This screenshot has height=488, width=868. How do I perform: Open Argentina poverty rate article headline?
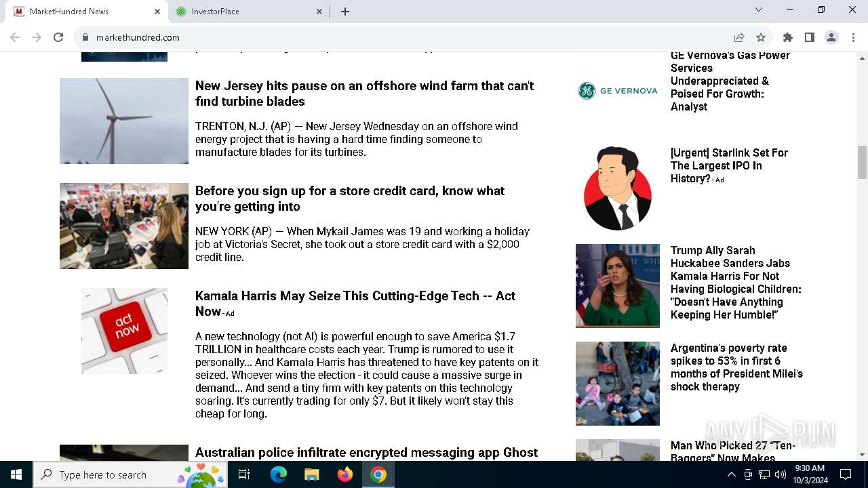pyautogui.click(x=736, y=367)
